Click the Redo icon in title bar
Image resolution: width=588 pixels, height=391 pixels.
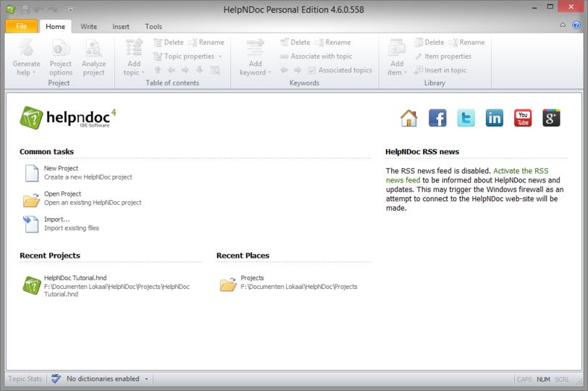coord(54,9)
